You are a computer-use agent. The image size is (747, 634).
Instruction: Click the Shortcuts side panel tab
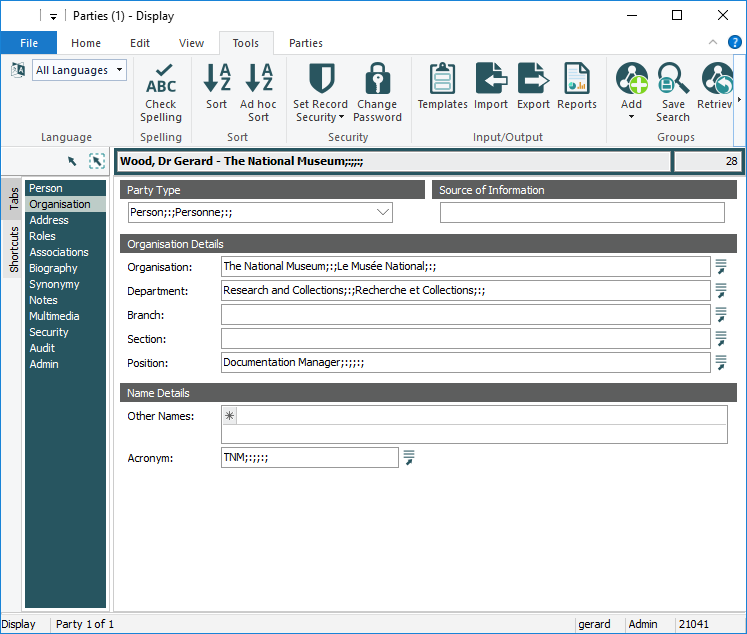click(14, 250)
